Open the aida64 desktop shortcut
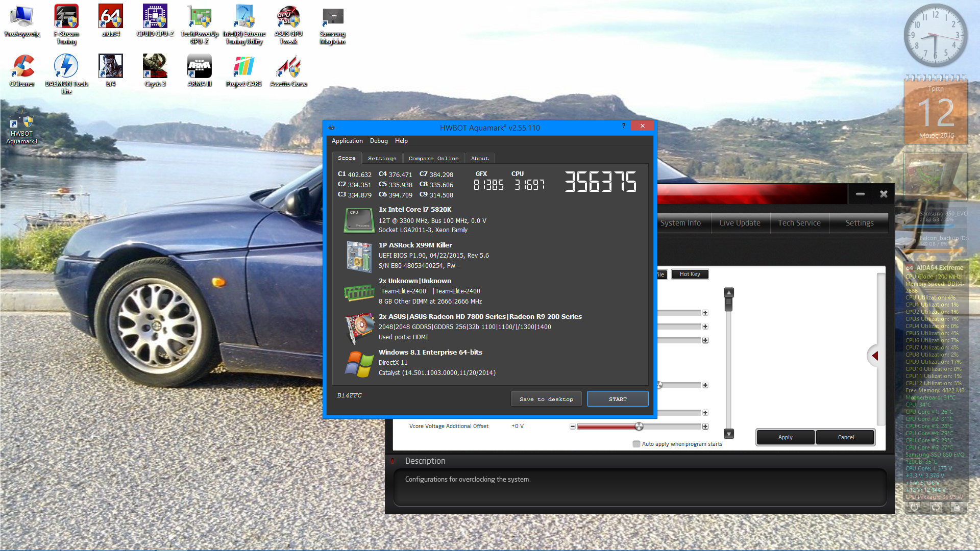Screen dimensions: 980x551 tap(111, 20)
